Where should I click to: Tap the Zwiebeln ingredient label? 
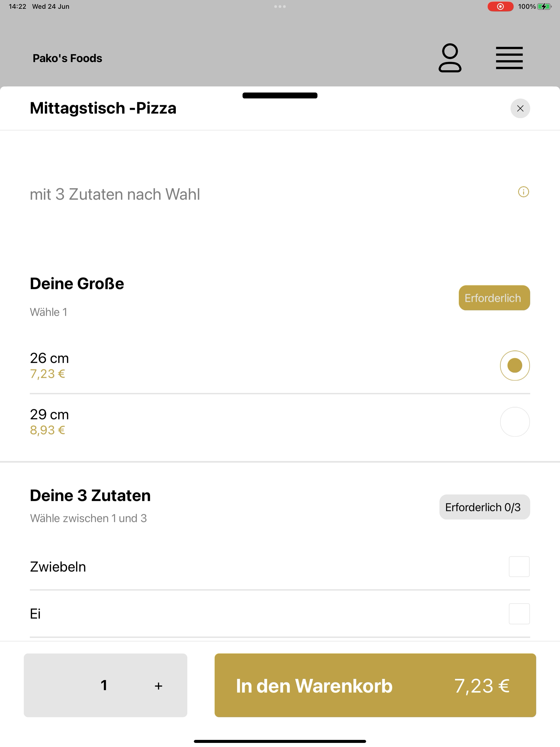click(58, 567)
